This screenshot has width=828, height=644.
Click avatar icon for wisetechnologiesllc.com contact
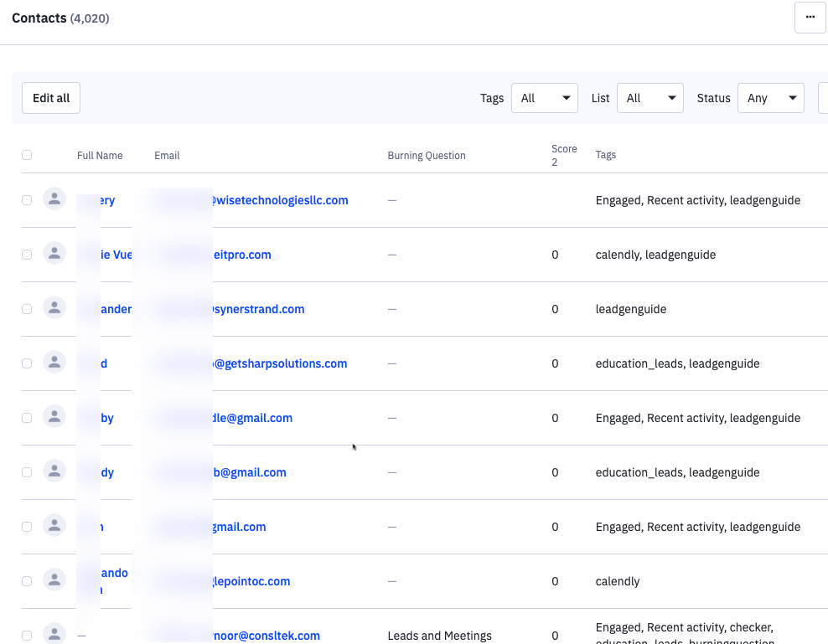click(54, 199)
